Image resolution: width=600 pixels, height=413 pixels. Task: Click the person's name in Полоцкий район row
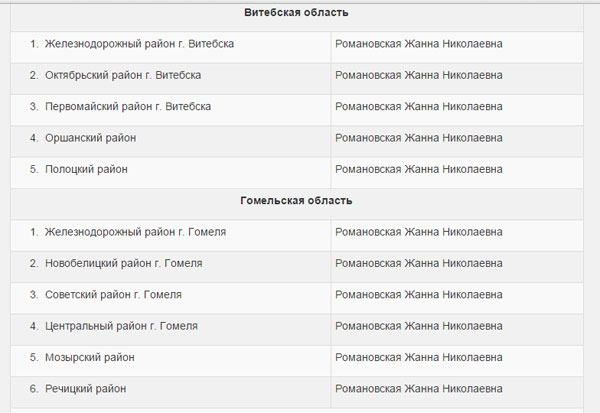(419, 169)
